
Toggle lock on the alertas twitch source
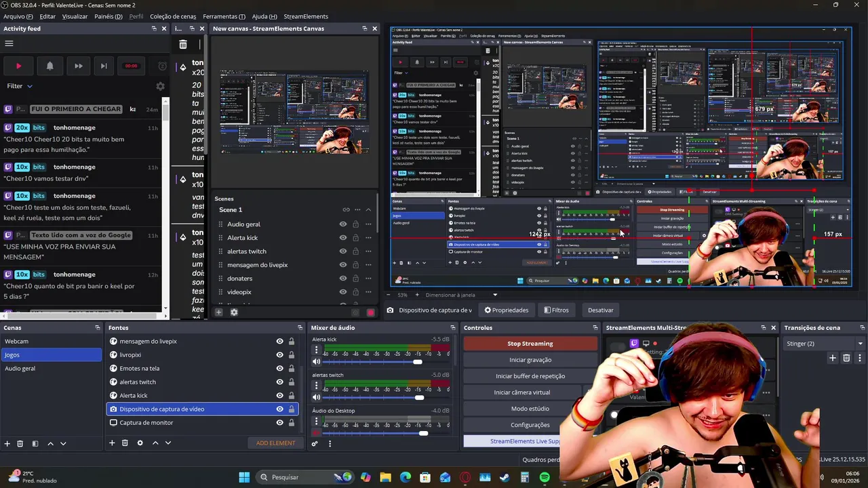292,382
